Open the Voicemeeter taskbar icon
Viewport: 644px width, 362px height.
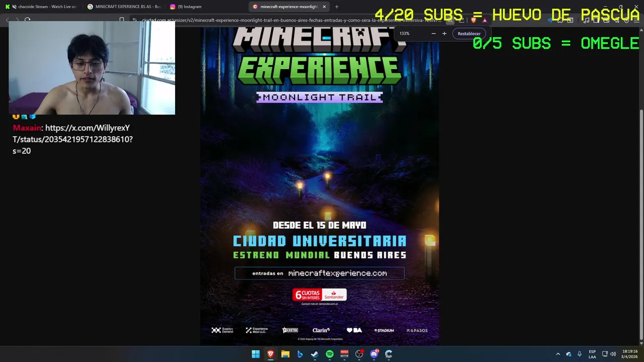tap(344, 354)
